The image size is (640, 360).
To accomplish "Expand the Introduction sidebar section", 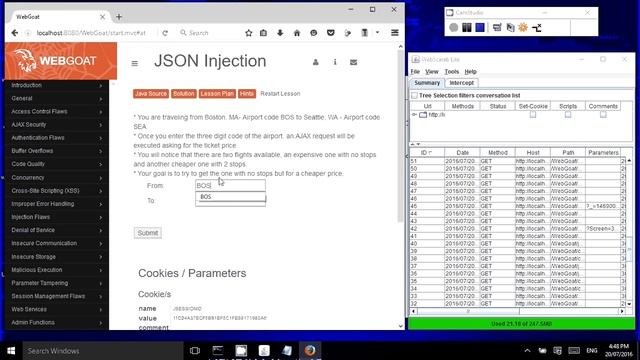I will (x=57, y=85).
